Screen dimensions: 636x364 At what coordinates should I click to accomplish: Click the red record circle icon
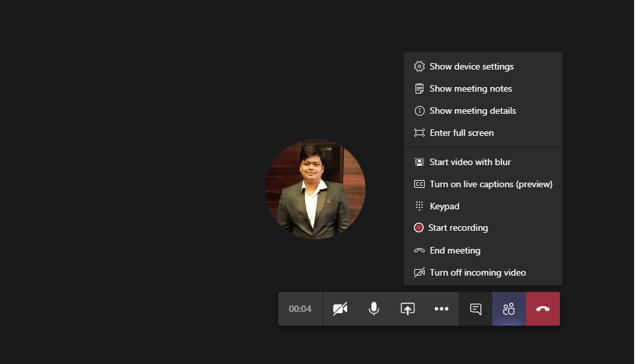click(419, 227)
